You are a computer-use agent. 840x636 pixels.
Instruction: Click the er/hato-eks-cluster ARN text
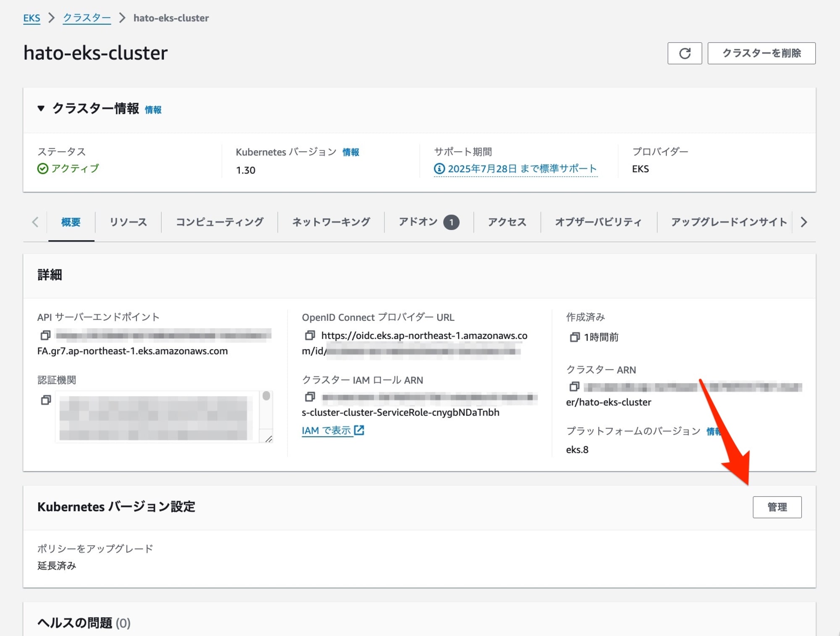(609, 402)
